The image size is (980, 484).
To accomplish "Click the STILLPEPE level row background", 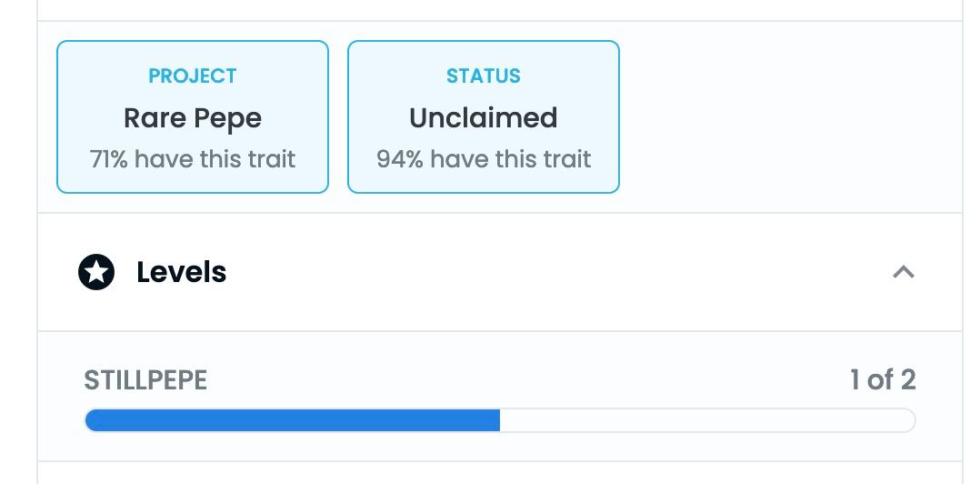I will coord(500,397).
